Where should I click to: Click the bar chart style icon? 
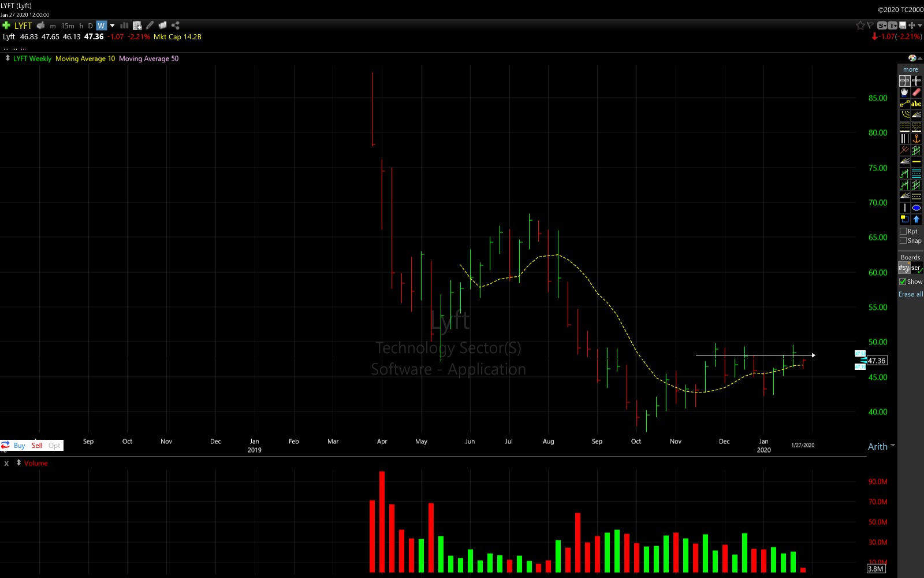pos(124,25)
